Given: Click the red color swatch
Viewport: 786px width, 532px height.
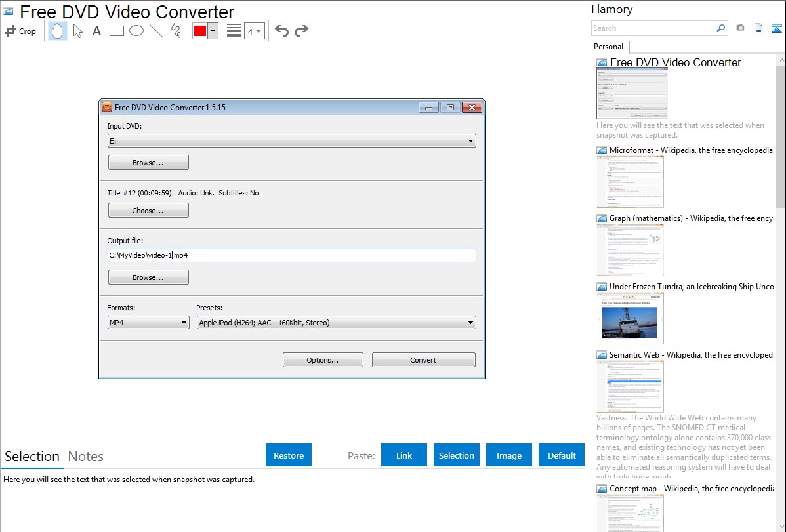Looking at the screenshot, I should pos(200,31).
